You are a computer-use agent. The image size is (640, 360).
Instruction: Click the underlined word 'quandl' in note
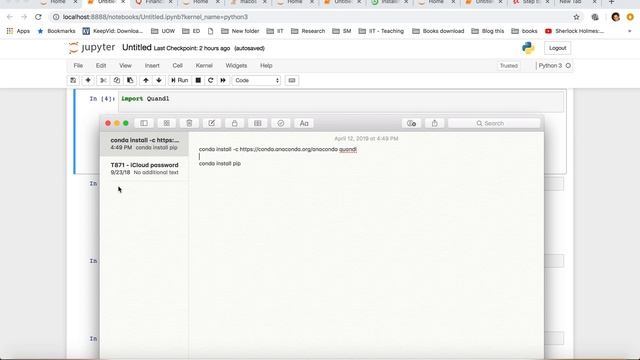(348, 149)
